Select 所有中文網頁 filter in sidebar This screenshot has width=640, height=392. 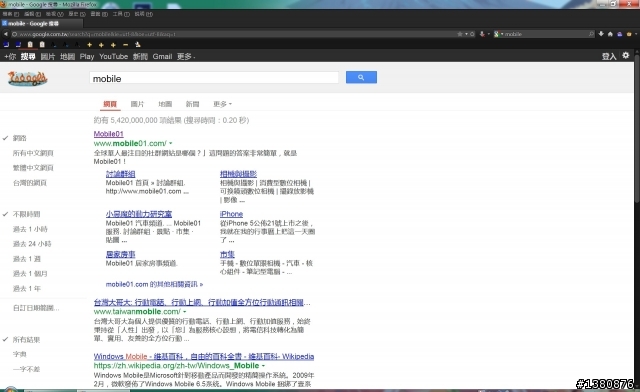pos(33,153)
